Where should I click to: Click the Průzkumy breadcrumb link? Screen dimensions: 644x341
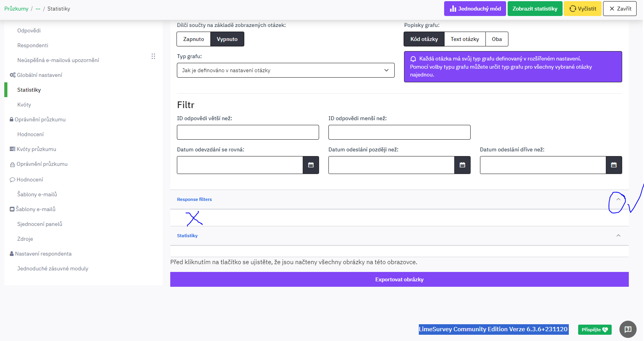pos(16,9)
